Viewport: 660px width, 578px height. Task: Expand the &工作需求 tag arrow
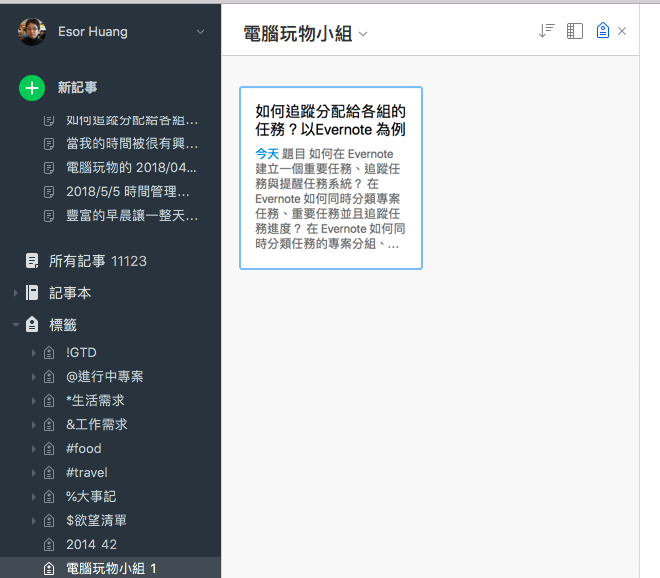pos(33,425)
